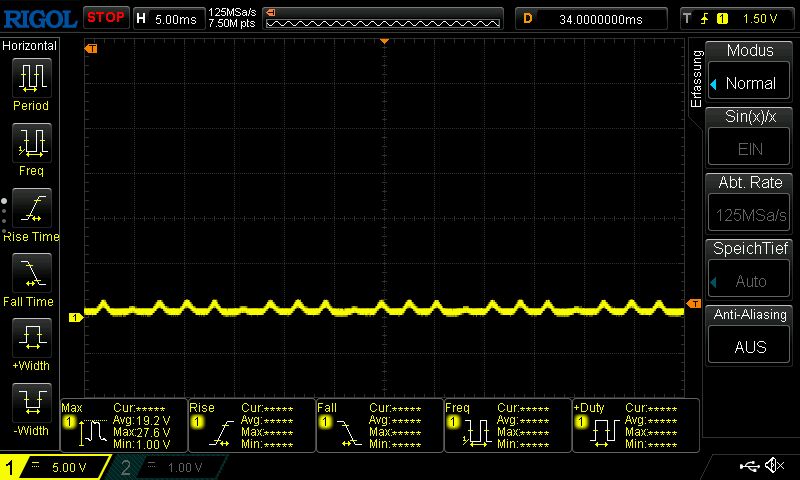Click the speaker mute icon
The image size is (800, 480).
click(x=774, y=465)
